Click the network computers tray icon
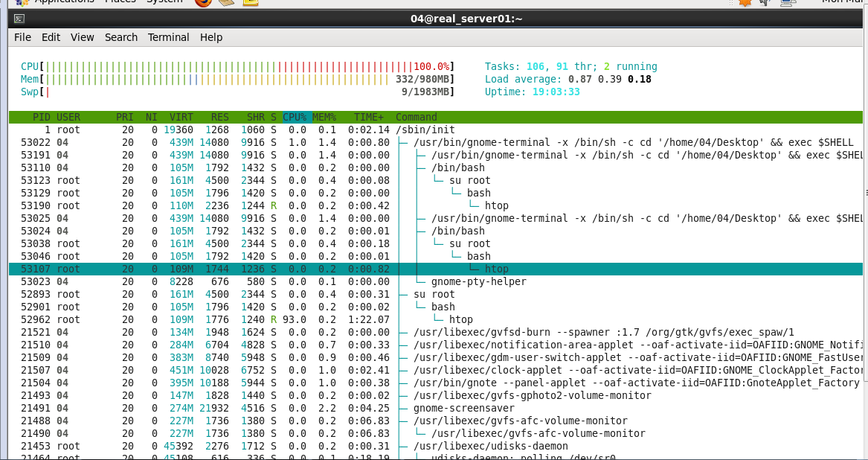The height and width of the screenshot is (460, 868). (788, 1)
